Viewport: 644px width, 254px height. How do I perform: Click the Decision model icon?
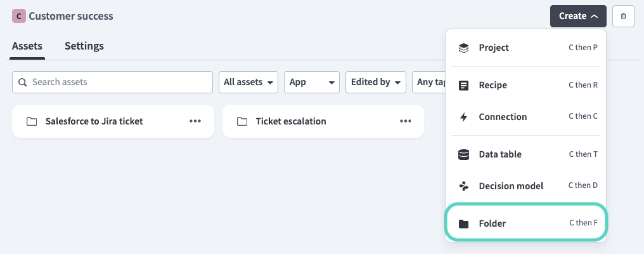click(463, 186)
